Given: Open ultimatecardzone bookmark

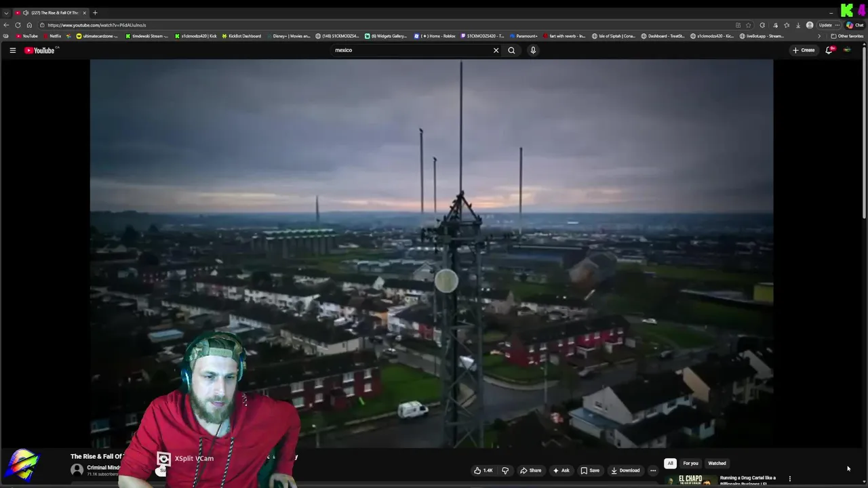Looking at the screenshot, I should point(97,36).
